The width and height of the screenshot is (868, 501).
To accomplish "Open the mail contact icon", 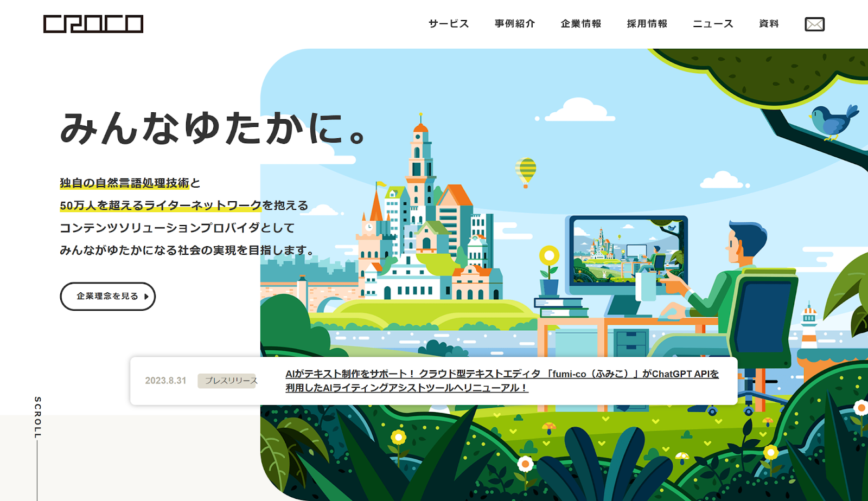I will [814, 24].
